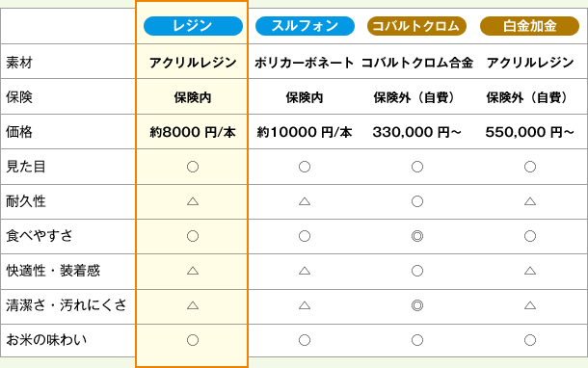Image resolution: width=588 pixels, height=368 pixels.
Task: Click the コバルトクロム合金 material cell
Action: [x=417, y=63]
